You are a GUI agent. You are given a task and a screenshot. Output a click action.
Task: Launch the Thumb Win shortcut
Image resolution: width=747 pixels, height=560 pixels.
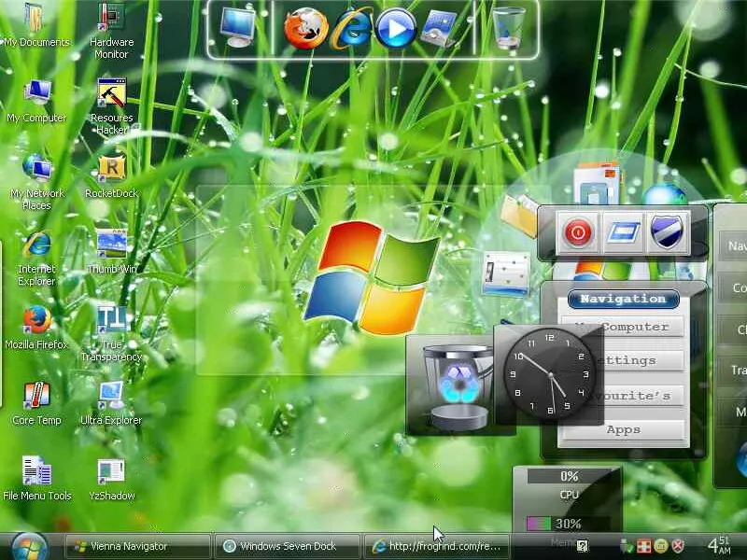point(111,252)
